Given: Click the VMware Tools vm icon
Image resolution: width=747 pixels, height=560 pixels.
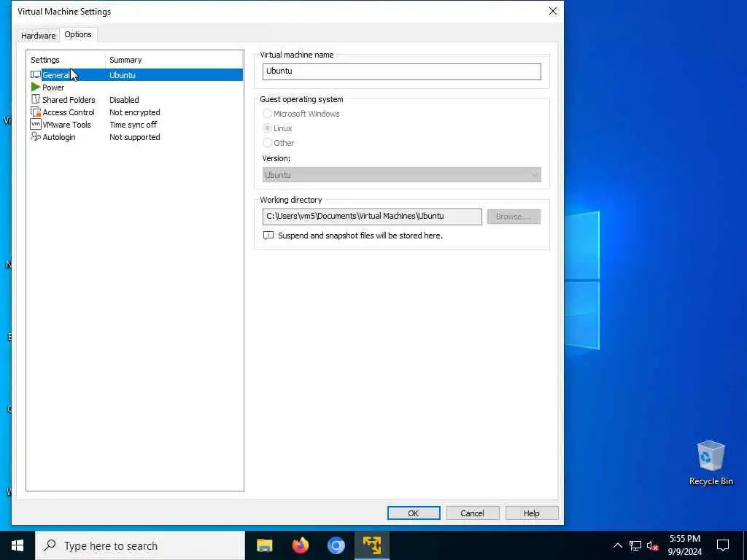Looking at the screenshot, I should pyautogui.click(x=36, y=124).
